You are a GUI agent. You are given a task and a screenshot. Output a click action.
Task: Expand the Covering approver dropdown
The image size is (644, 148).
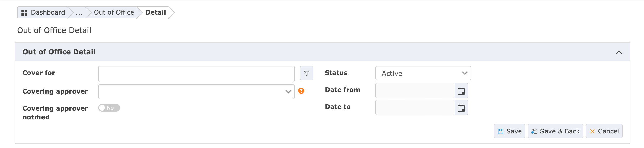pyautogui.click(x=196, y=92)
